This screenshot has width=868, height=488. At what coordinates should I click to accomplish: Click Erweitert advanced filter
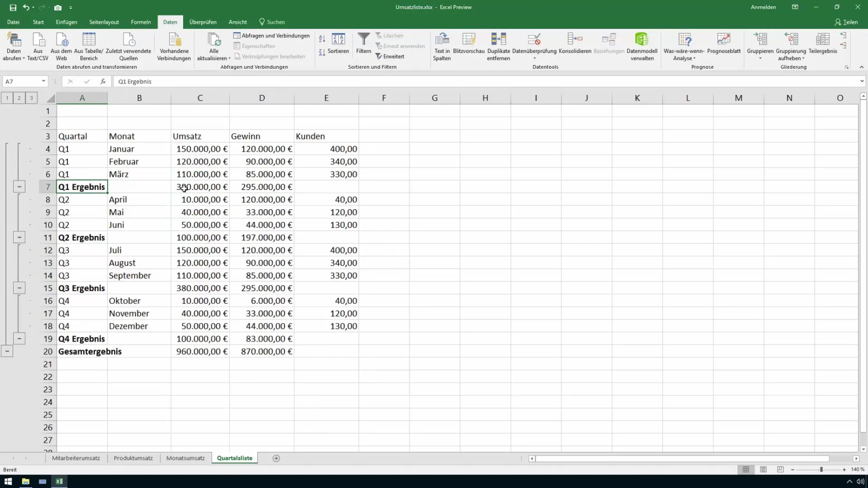click(390, 56)
